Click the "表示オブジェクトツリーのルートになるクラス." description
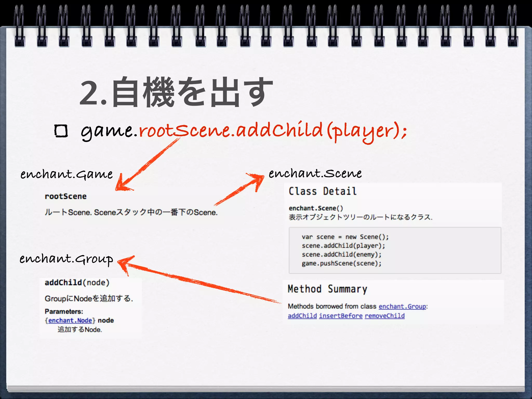 [361, 217]
